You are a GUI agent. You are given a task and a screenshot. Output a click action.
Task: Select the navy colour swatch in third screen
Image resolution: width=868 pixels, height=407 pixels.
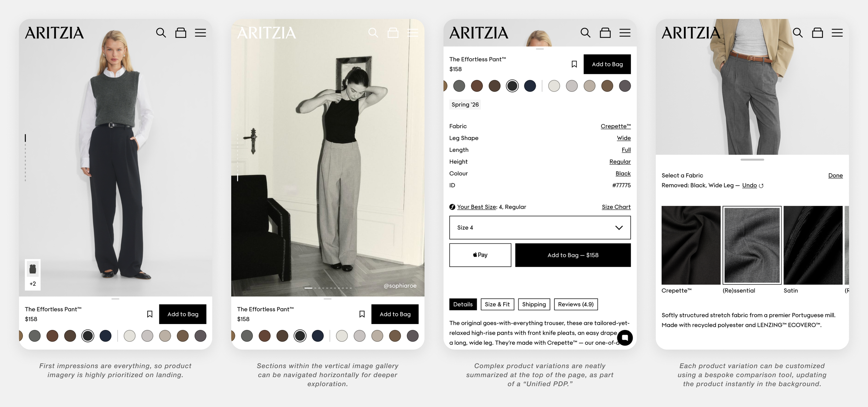click(530, 86)
